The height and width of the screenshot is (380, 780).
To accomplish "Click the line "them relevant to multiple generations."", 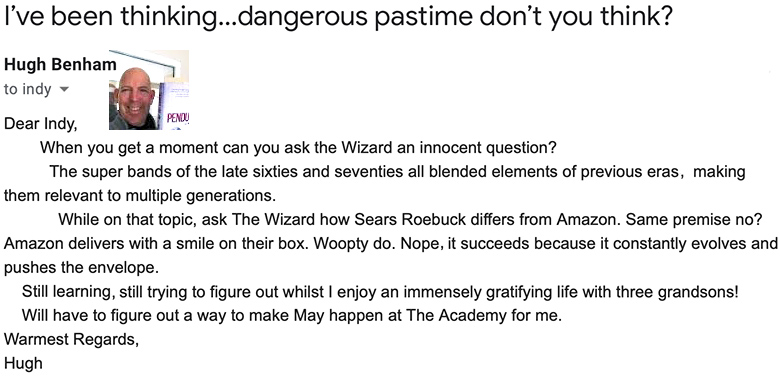I will click(x=140, y=195).
